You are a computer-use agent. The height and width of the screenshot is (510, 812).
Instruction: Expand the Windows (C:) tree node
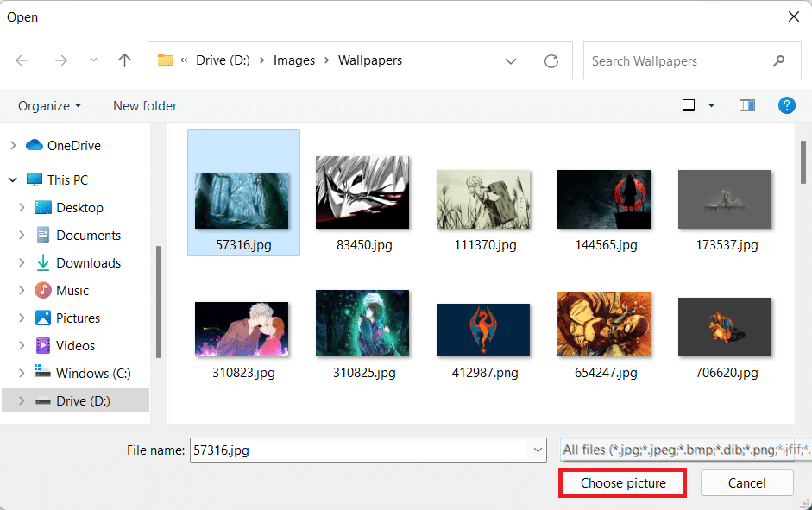22,374
